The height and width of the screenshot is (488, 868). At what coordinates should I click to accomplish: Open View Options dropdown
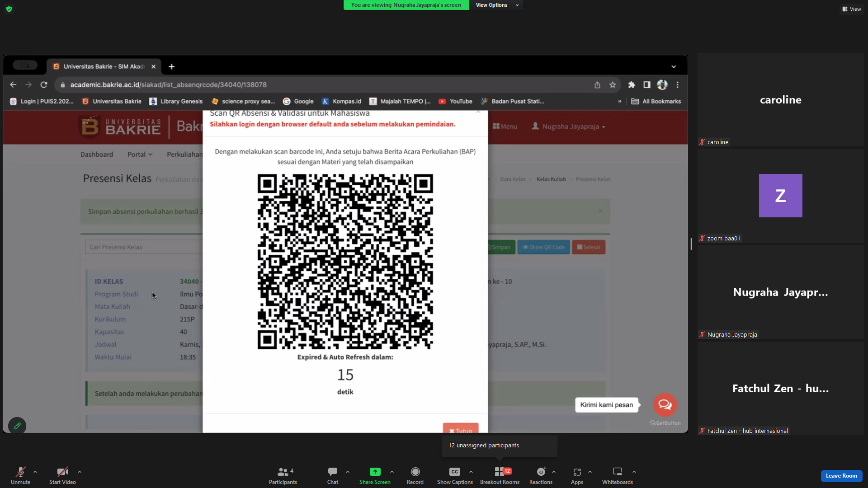coord(496,5)
